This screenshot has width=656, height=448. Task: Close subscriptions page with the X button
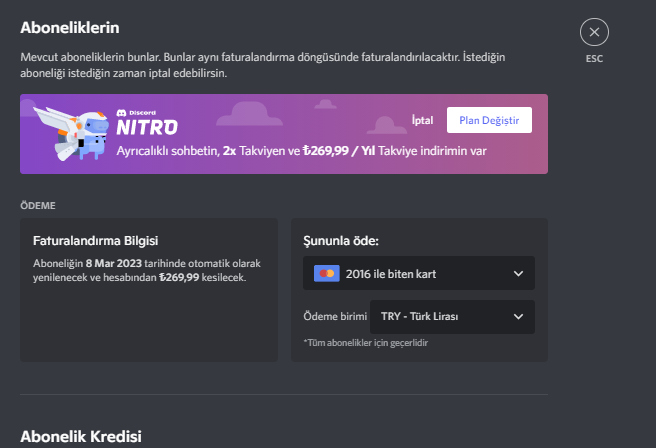pyautogui.click(x=594, y=32)
